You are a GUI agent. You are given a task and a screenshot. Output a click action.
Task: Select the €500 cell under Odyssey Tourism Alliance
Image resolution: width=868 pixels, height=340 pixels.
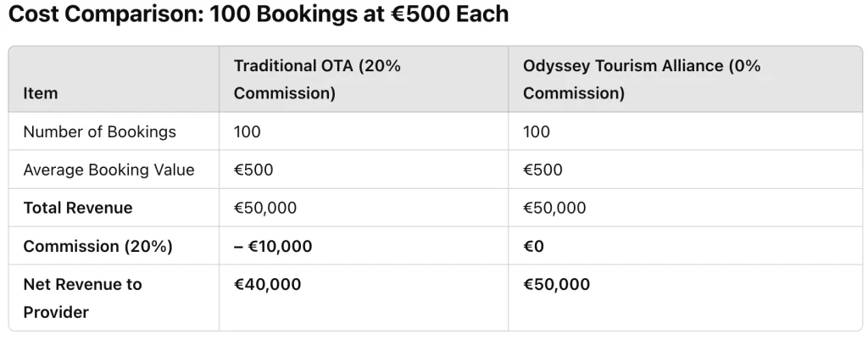(x=542, y=170)
